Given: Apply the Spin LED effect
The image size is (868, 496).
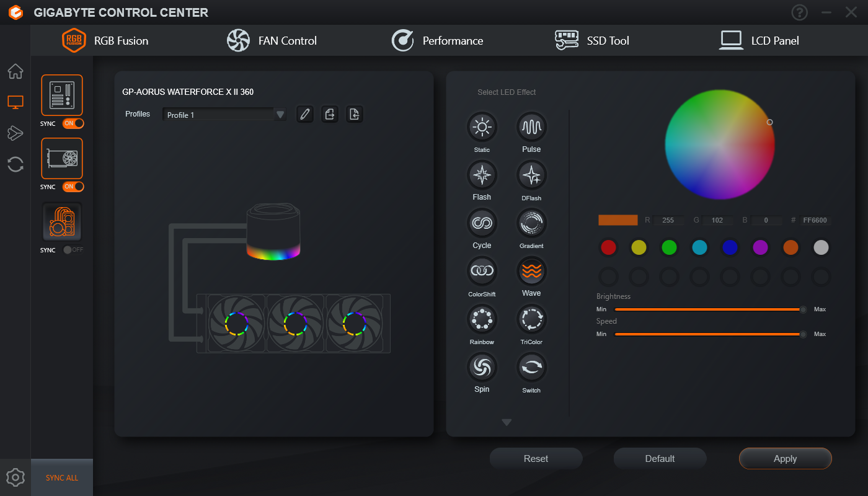Looking at the screenshot, I should tap(482, 367).
